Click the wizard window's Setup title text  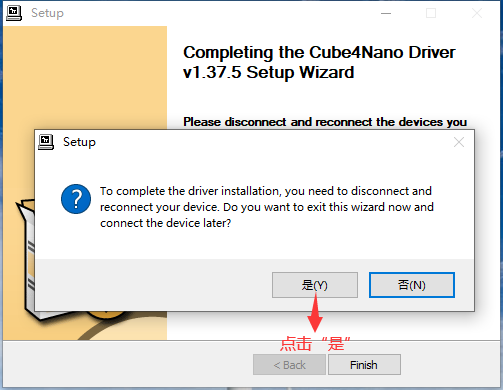tap(47, 13)
